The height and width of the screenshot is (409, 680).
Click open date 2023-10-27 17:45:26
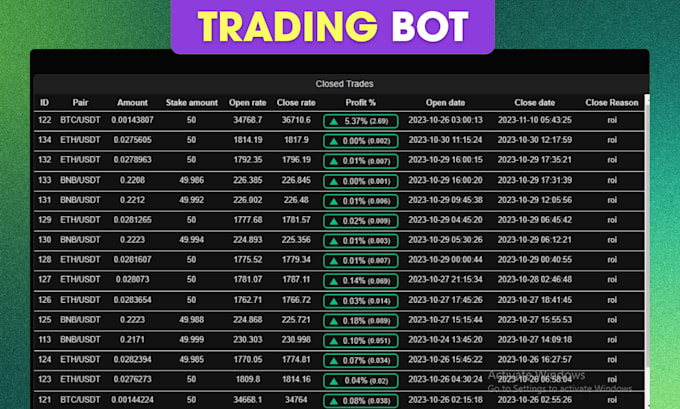pyautogui.click(x=445, y=300)
